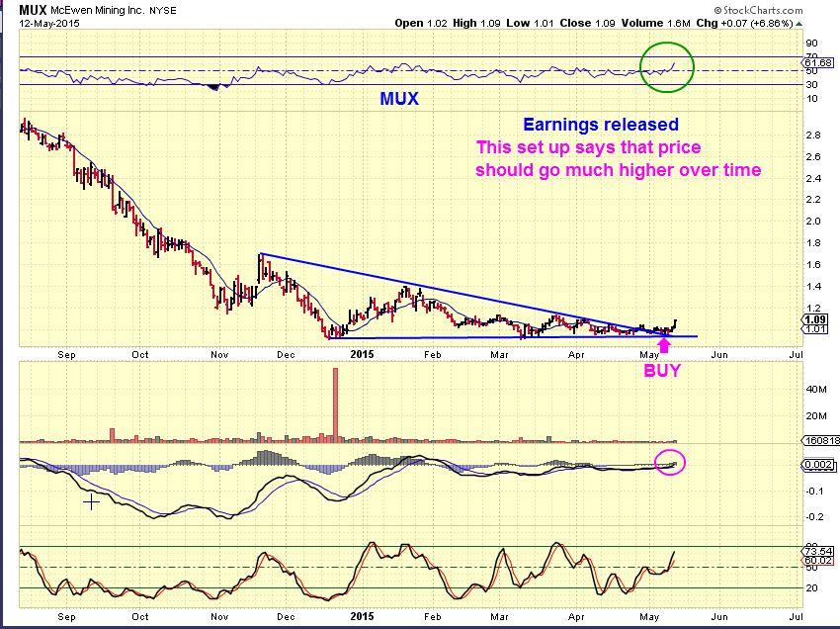Click Jun on the price chart time axis
The width and height of the screenshot is (840, 629).
coord(719,354)
